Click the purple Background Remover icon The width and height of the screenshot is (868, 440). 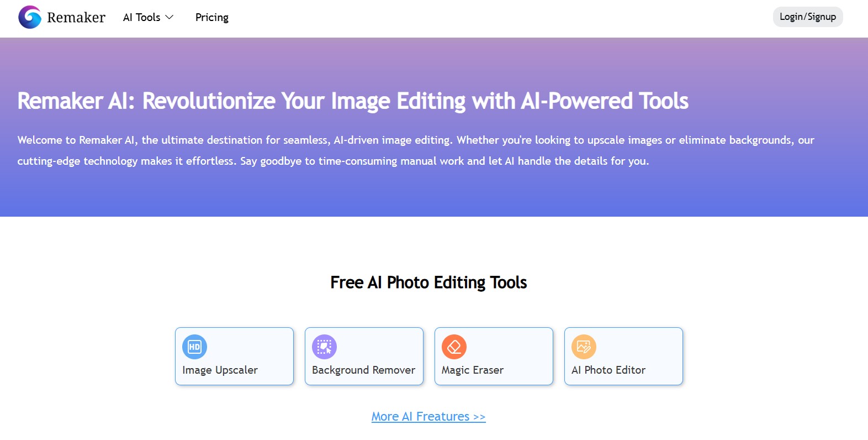(x=324, y=347)
